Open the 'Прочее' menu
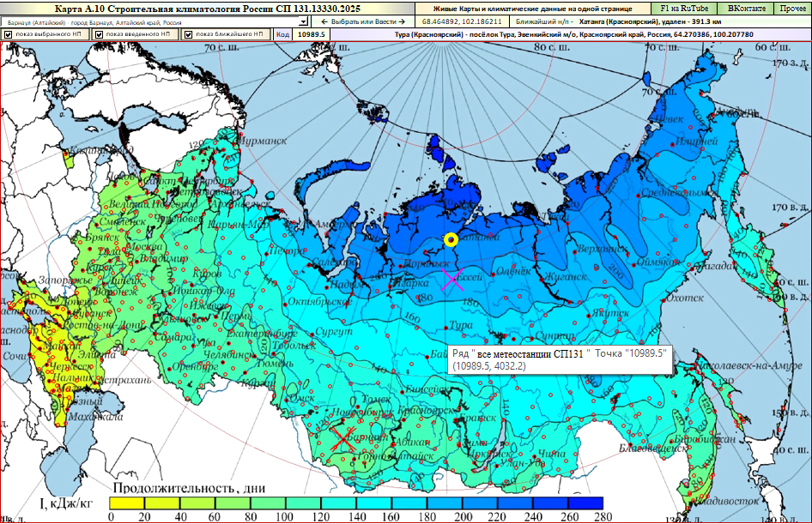812x524 pixels. (x=791, y=8)
